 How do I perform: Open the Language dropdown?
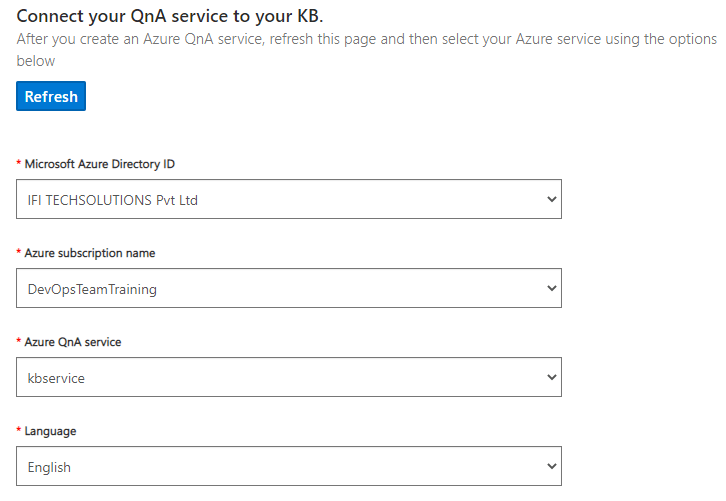289,466
